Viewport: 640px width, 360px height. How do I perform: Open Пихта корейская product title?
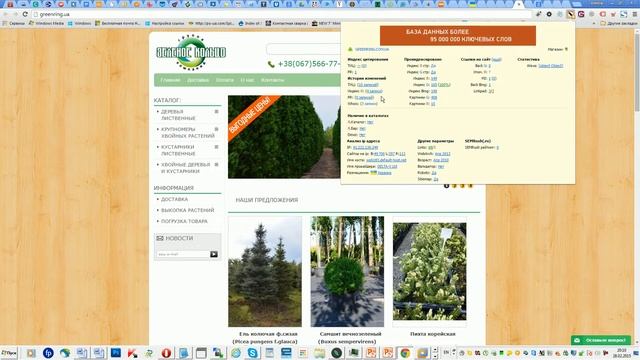(432, 334)
